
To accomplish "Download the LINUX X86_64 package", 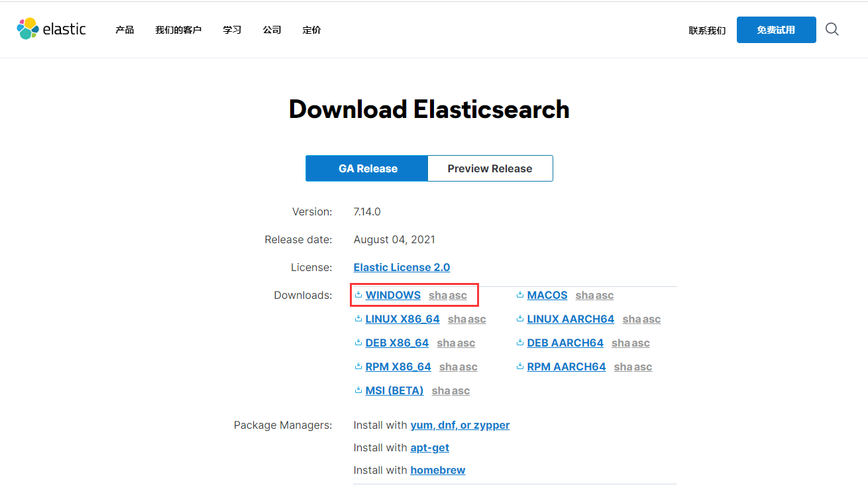I will tap(402, 319).
